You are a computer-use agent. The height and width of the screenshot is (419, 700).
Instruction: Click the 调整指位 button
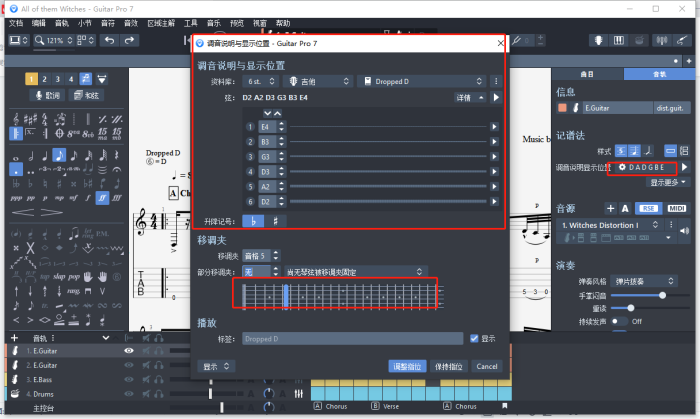(x=407, y=367)
